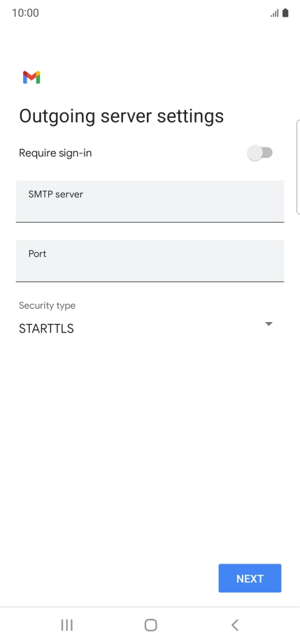300x644 pixels.
Task: Focus the SMTP server input field
Action: click(150, 201)
